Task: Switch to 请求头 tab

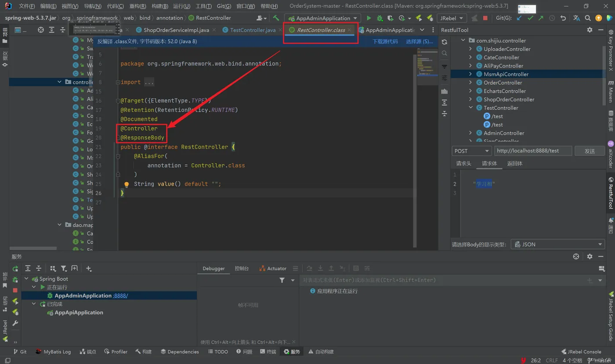Action: click(x=464, y=163)
